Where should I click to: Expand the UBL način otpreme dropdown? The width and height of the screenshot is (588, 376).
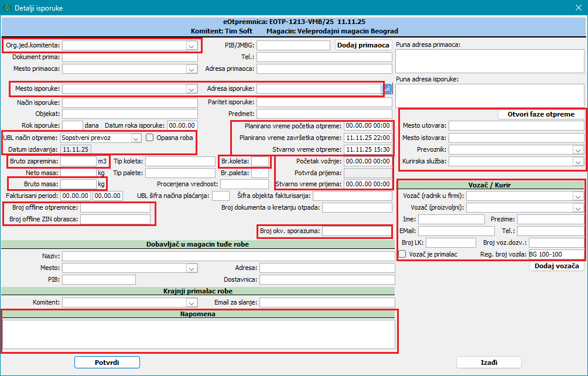point(135,138)
